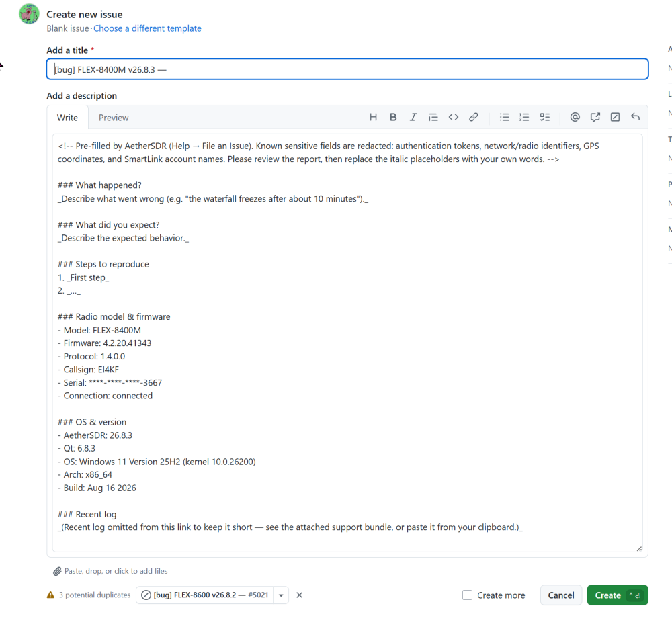
Task: Insert a saved reply
Action: (635, 117)
